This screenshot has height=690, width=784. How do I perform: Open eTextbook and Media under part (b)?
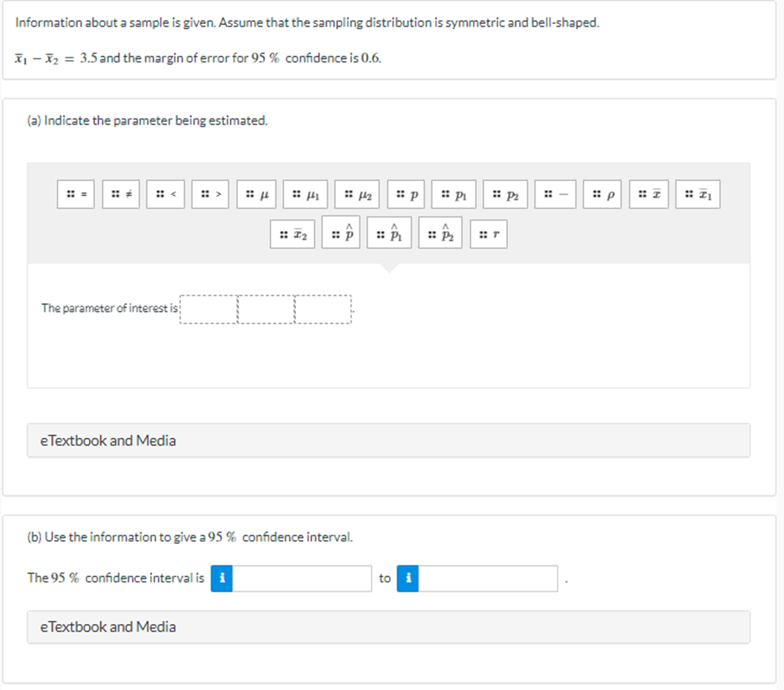tap(388, 627)
